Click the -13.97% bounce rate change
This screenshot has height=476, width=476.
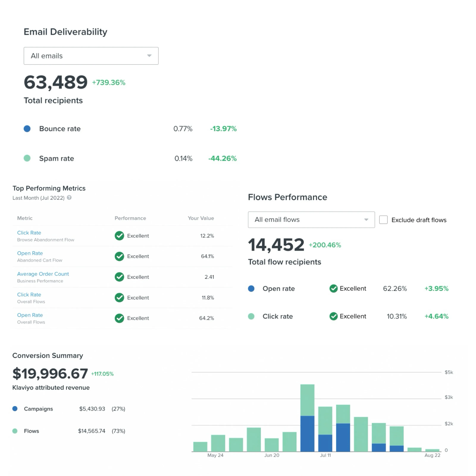[223, 129]
